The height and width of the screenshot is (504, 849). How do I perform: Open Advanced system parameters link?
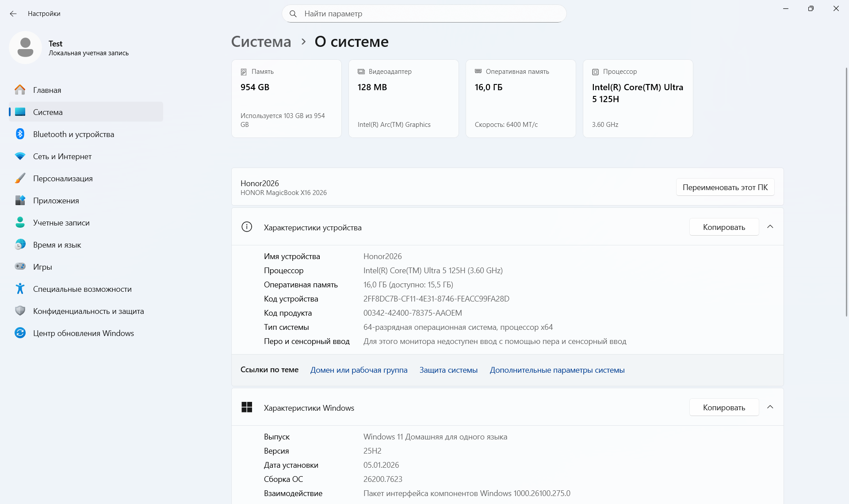pos(557,370)
